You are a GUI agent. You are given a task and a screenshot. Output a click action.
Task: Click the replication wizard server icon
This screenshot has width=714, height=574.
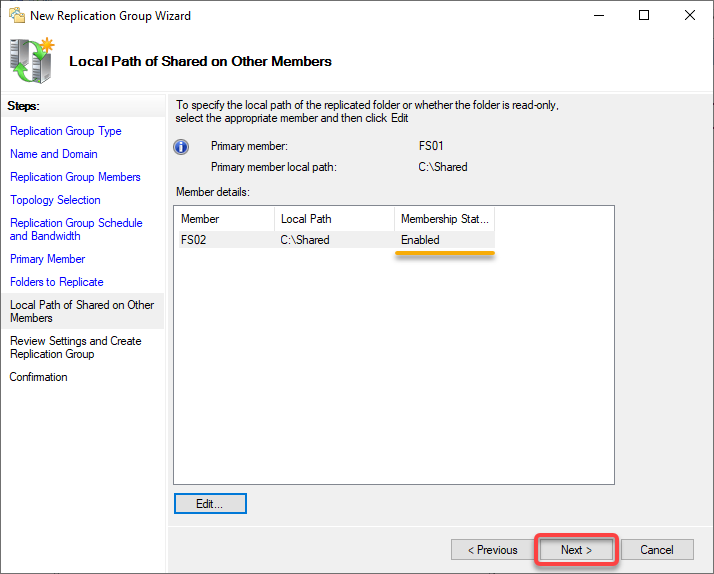(31, 61)
